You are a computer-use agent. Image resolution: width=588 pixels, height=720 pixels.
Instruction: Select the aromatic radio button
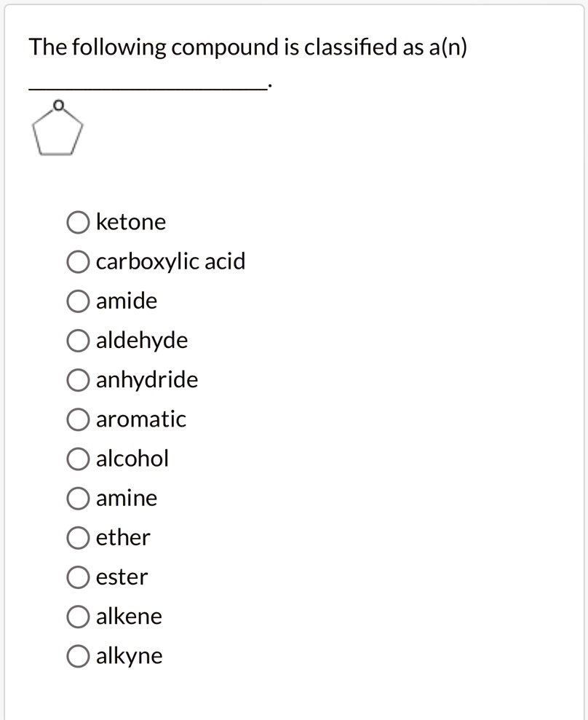tap(78, 419)
